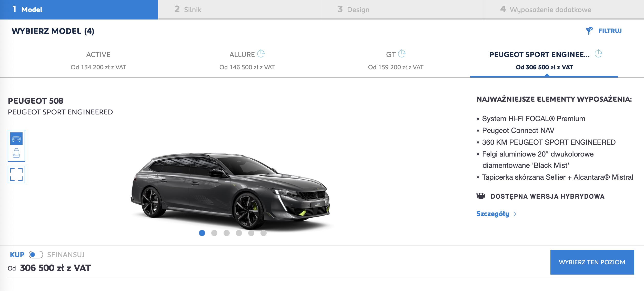Click the chevron arrow after Szczegóły
644x291 pixels.
click(x=515, y=214)
